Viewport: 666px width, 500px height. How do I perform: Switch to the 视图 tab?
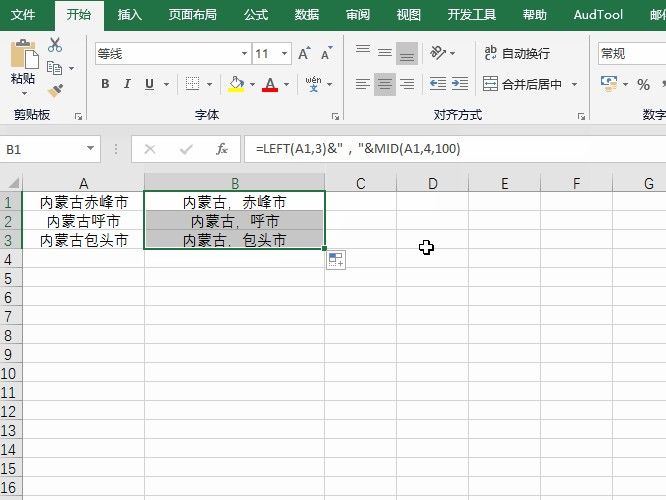(x=409, y=15)
